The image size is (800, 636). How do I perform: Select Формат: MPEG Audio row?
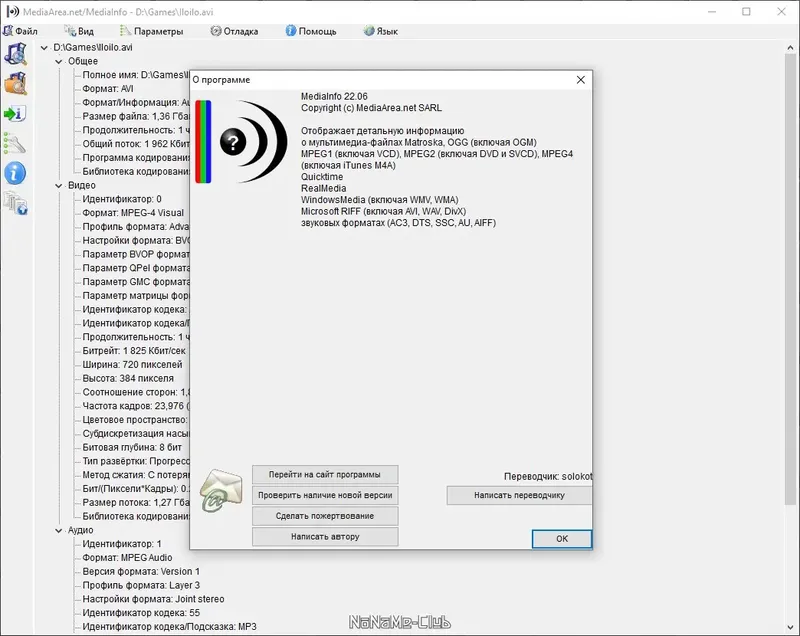[128, 557]
